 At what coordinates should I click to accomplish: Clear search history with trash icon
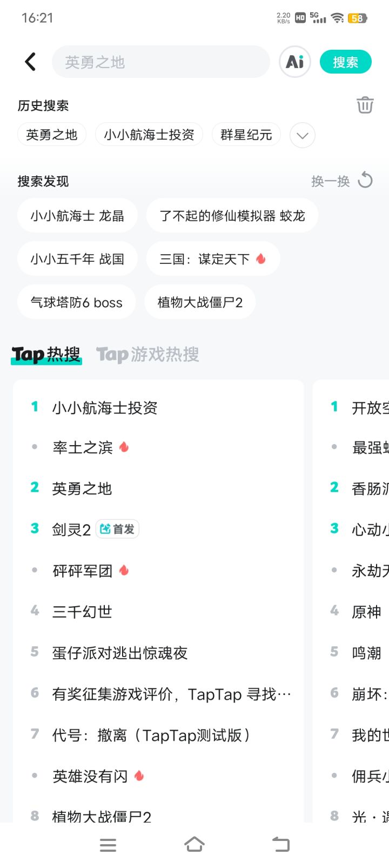click(x=365, y=105)
